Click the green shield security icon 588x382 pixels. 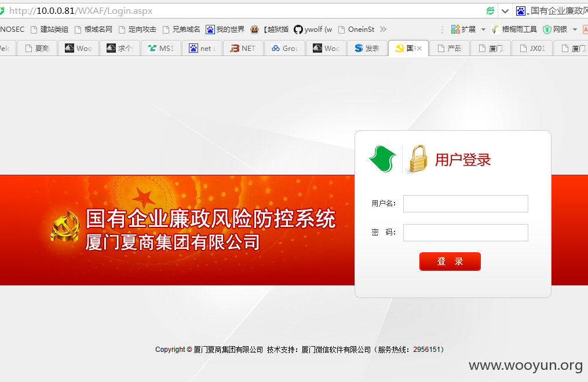[x=2, y=11]
